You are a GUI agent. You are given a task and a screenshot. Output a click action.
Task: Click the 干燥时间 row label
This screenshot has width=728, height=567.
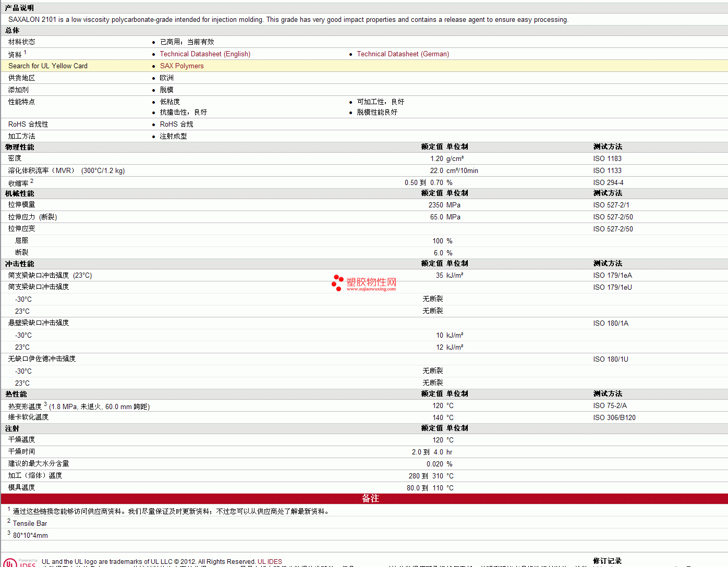tap(21, 451)
